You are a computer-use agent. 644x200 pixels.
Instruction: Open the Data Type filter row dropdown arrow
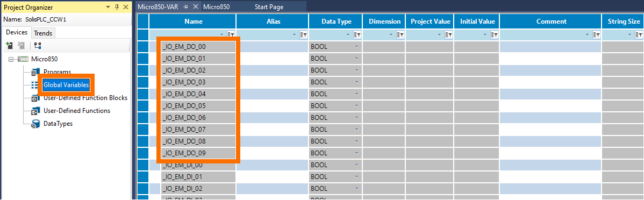click(348, 35)
